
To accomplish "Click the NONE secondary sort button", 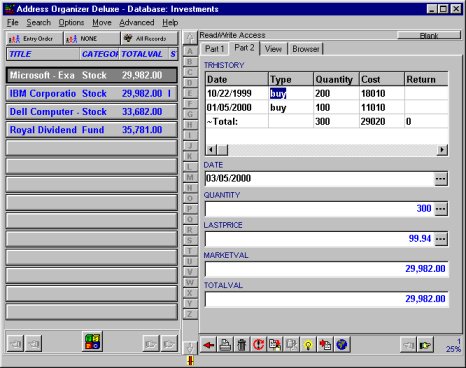I will pos(92,39).
